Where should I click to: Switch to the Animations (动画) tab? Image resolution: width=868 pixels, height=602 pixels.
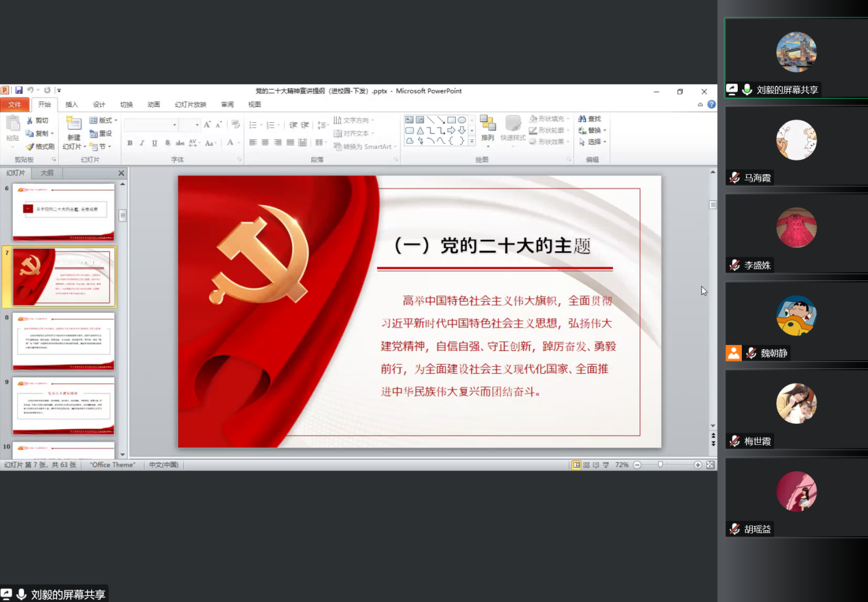[154, 105]
